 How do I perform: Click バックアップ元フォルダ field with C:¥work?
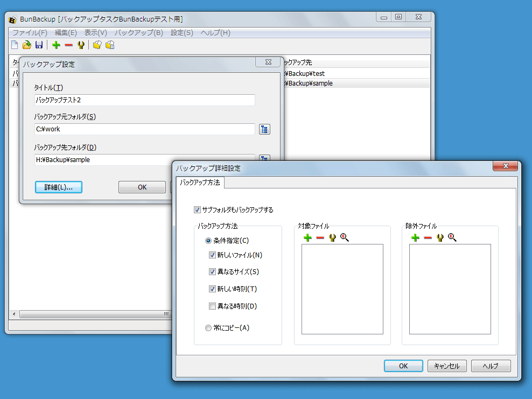(x=144, y=129)
